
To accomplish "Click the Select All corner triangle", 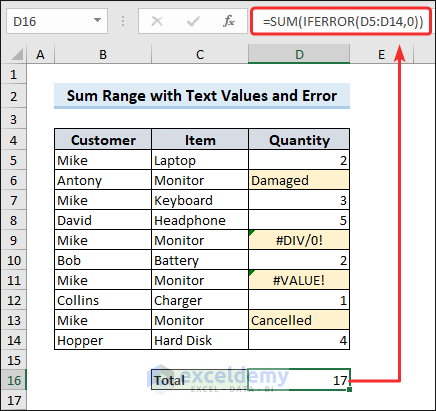I will coord(17,55).
